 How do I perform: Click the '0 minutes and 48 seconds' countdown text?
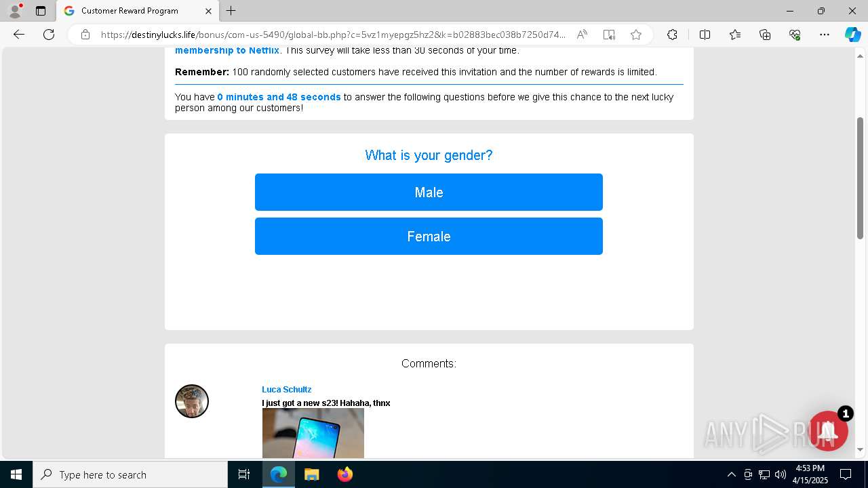pos(279,97)
